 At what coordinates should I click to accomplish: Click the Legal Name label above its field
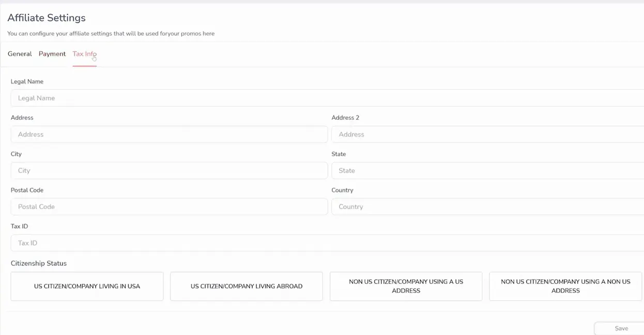pyautogui.click(x=27, y=82)
